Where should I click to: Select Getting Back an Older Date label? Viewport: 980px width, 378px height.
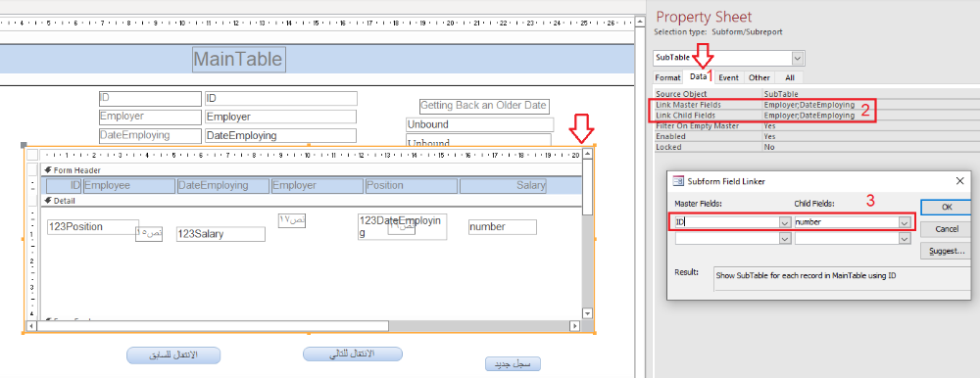pyautogui.click(x=484, y=106)
